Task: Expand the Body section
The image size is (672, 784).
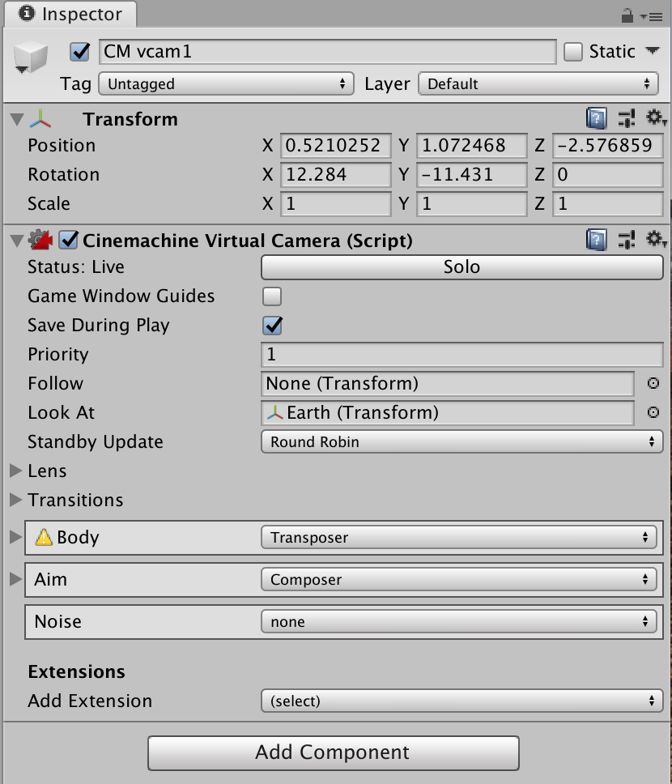Action: [16, 537]
